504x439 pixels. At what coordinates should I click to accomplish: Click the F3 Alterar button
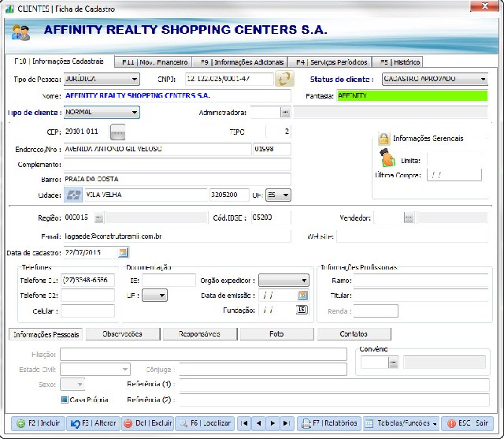click(93, 423)
